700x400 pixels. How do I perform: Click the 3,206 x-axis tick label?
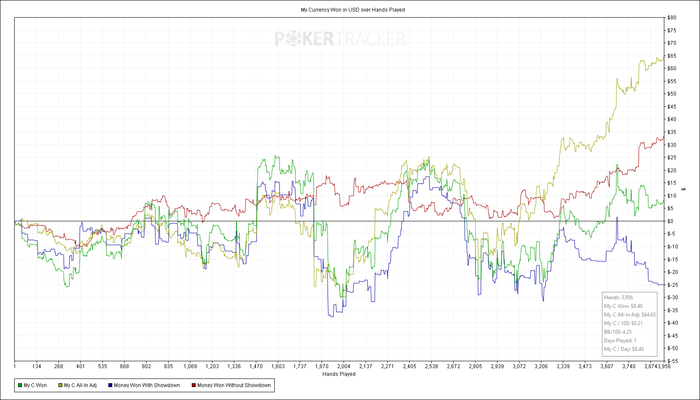(541, 366)
